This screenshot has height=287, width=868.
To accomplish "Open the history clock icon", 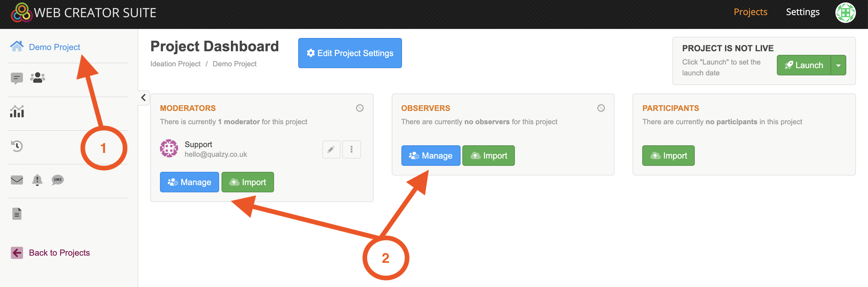I will tap(17, 146).
